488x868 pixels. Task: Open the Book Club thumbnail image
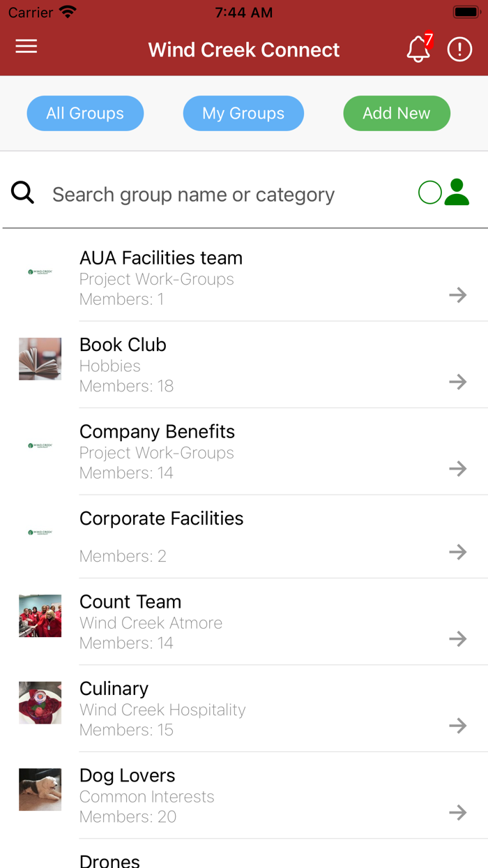40,359
